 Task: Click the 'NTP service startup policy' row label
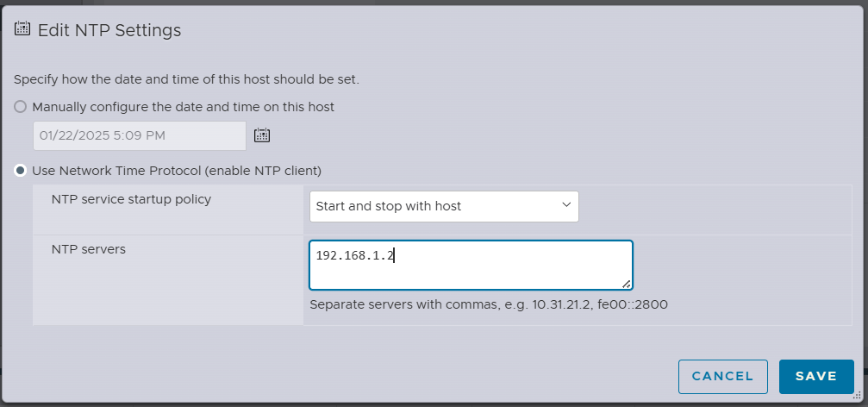(x=131, y=199)
